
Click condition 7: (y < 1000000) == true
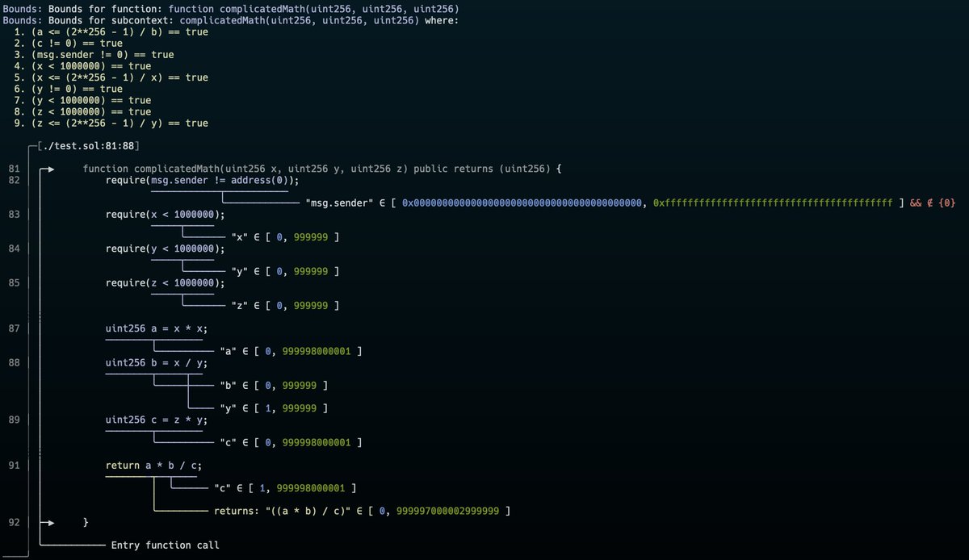[83, 100]
